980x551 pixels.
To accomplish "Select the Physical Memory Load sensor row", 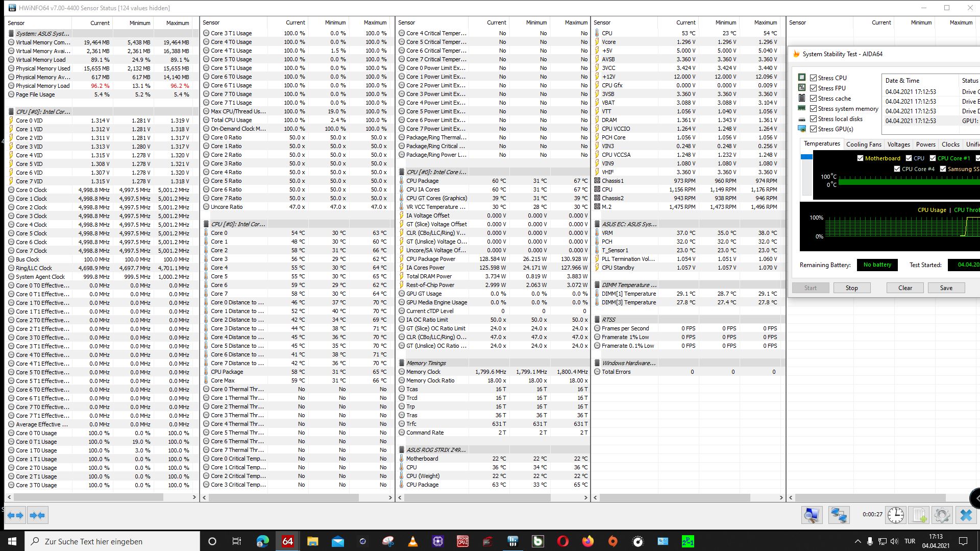I will click(101, 86).
